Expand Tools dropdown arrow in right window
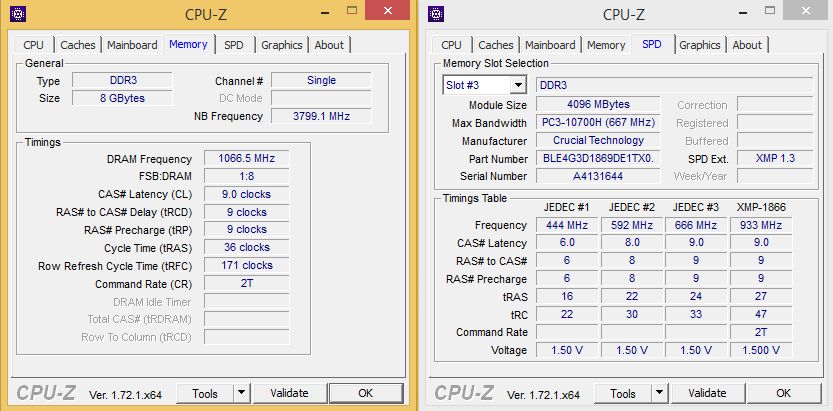 coord(659,393)
